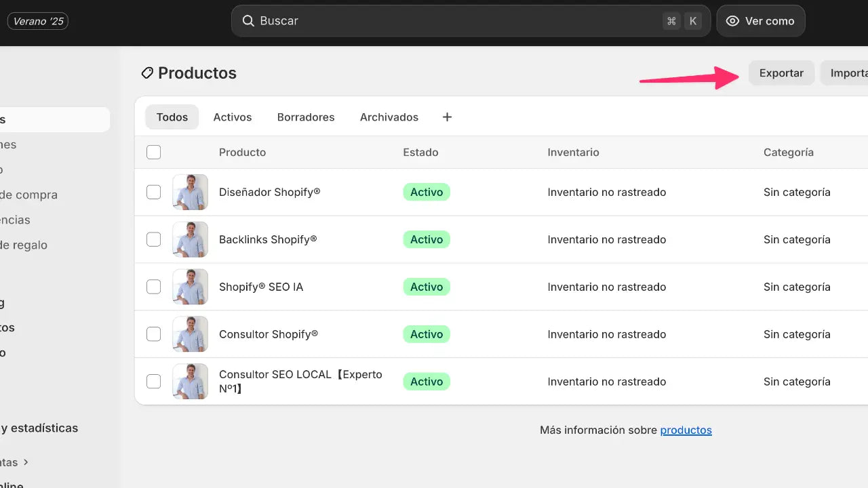Expand the Ventas section in the sidebar

click(14, 462)
